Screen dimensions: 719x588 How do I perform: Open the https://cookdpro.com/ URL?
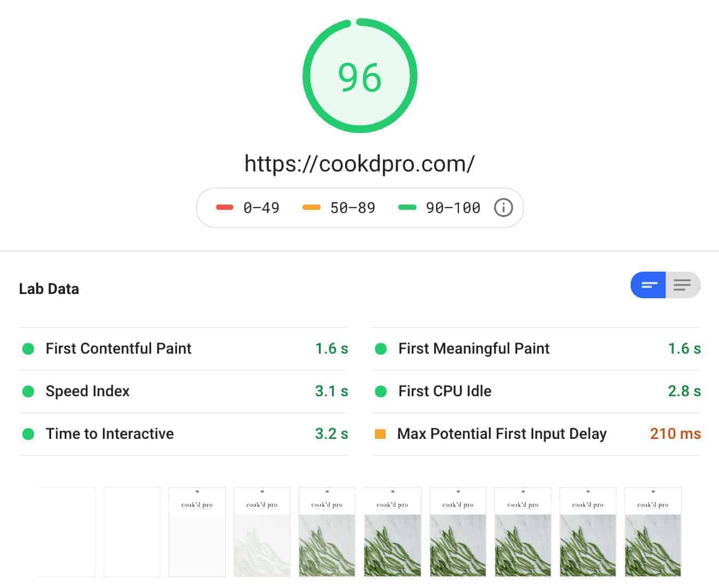point(359,164)
